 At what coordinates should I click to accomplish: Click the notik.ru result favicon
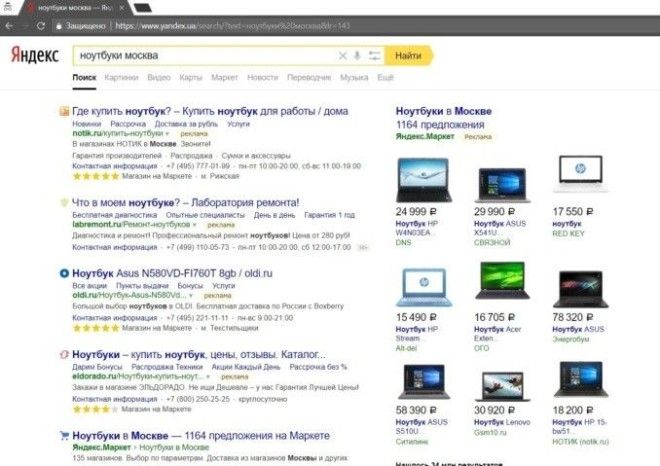click(64, 111)
